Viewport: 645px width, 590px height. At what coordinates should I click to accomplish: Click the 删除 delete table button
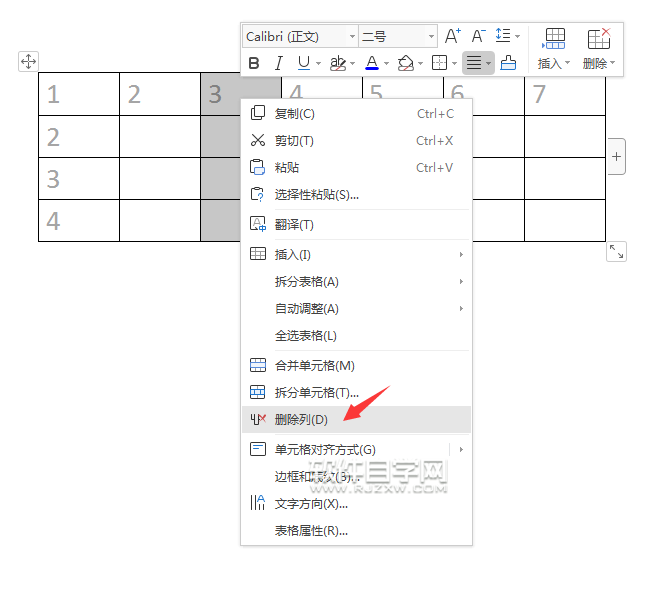(x=599, y=49)
